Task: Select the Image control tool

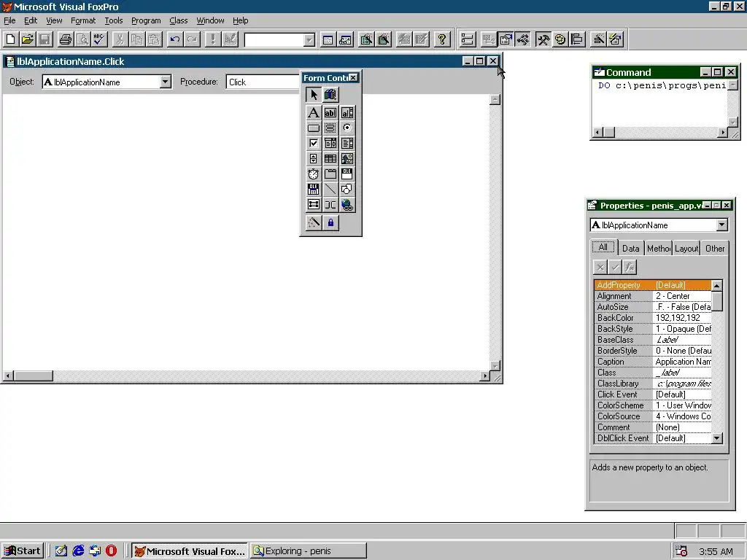Action: pyautogui.click(x=347, y=158)
